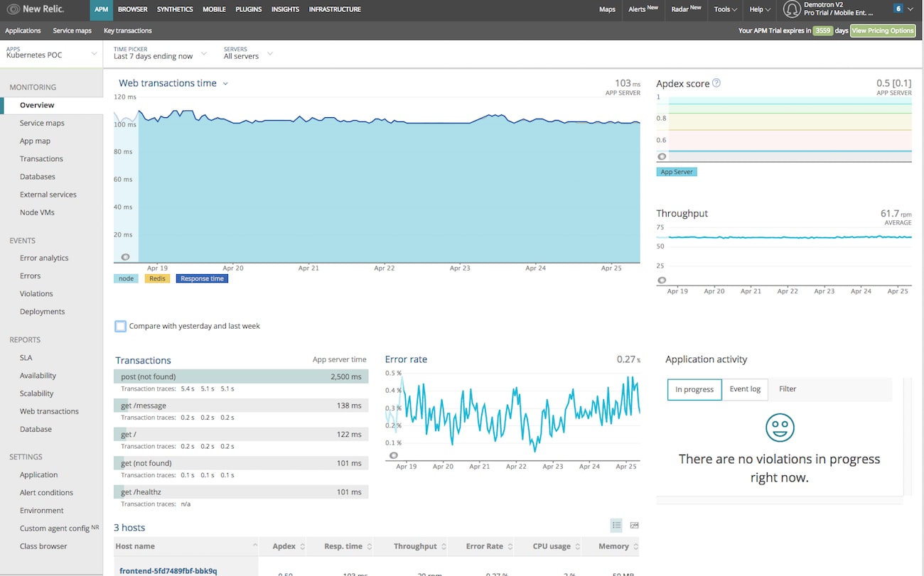This screenshot has width=924, height=576.
Task: Open Key transactions in the sub-navigation
Action: coord(128,31)
